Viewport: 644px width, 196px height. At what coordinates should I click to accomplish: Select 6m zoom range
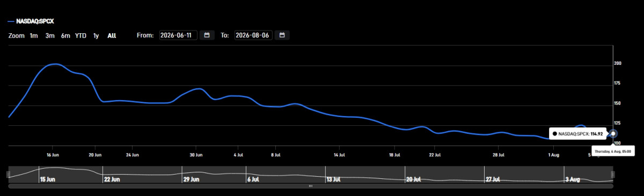pyautogui.click(x=65, y=36)
